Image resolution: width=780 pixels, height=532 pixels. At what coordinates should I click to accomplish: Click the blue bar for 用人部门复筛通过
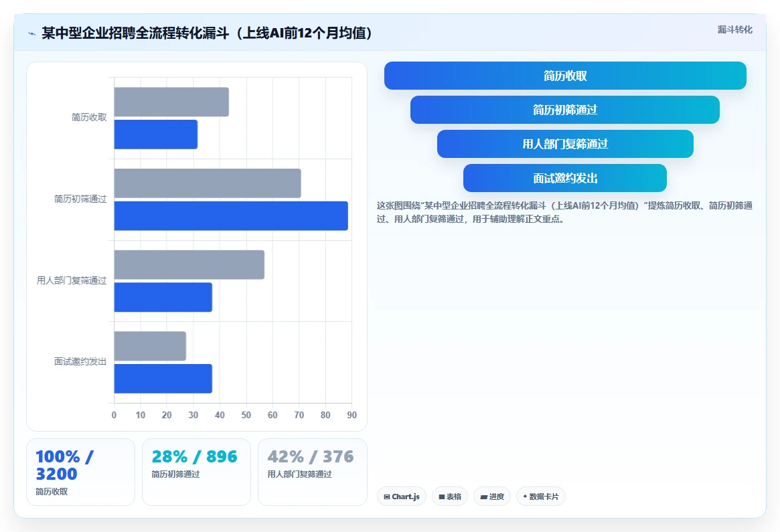[x=163, y=297]
